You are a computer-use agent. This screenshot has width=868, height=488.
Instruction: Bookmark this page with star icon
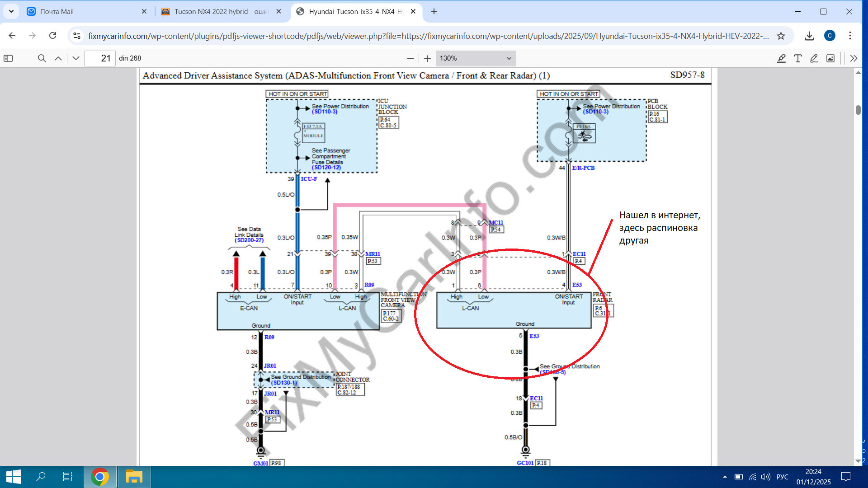pos(781,36)
